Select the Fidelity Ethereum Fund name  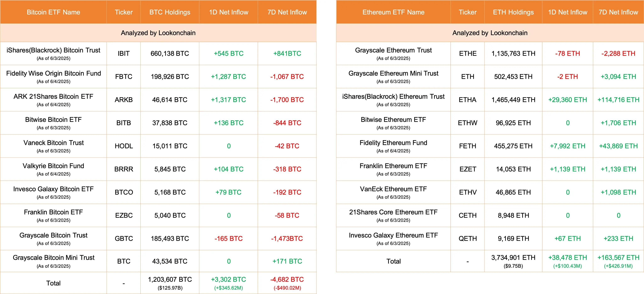click(393, 143)
